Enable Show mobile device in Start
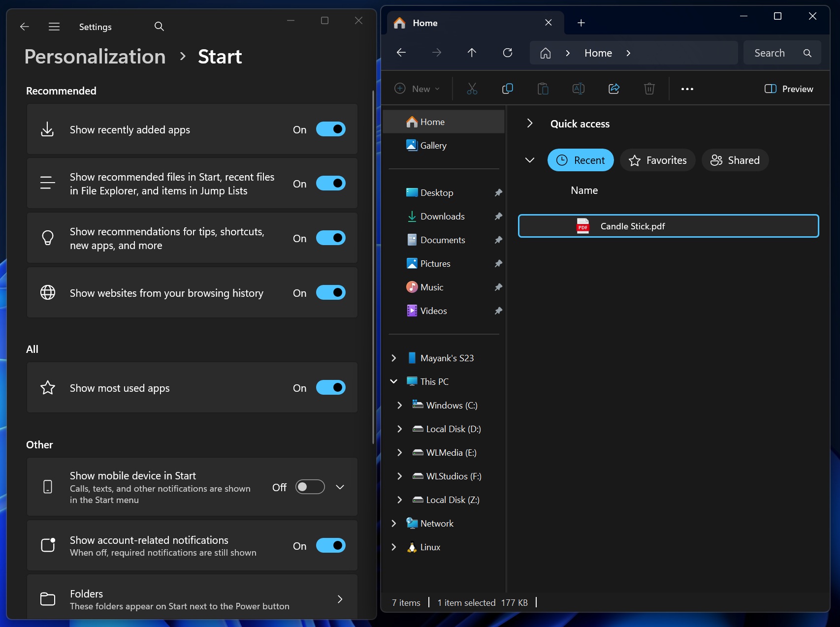Screen dimensions: 840x627 pyautogui.click(x=309, y=487)
